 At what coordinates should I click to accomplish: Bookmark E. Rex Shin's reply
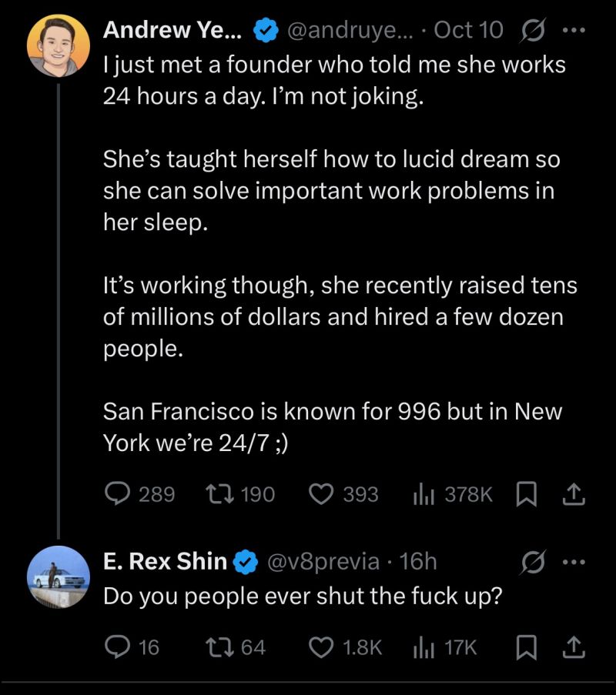(526, 647)
